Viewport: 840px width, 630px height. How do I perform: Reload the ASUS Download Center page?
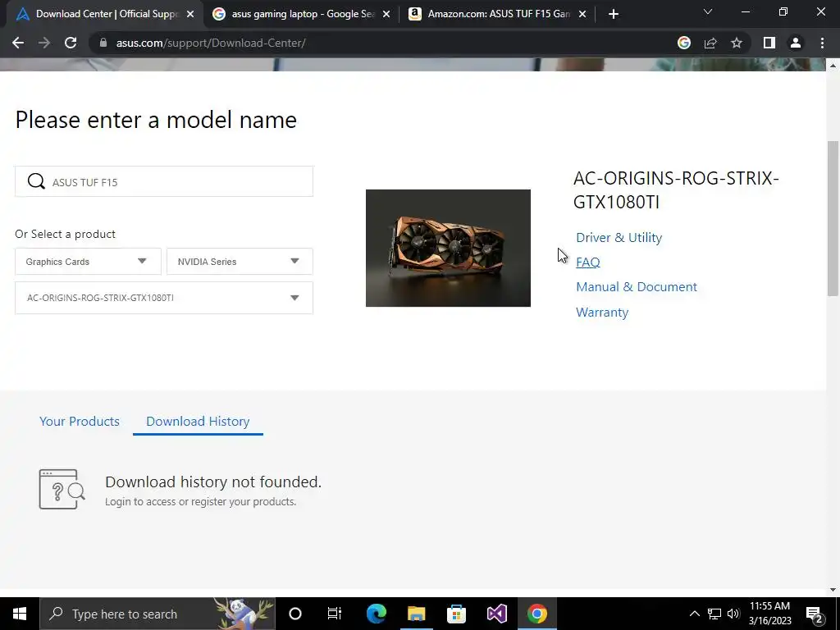tap(71, 43)
